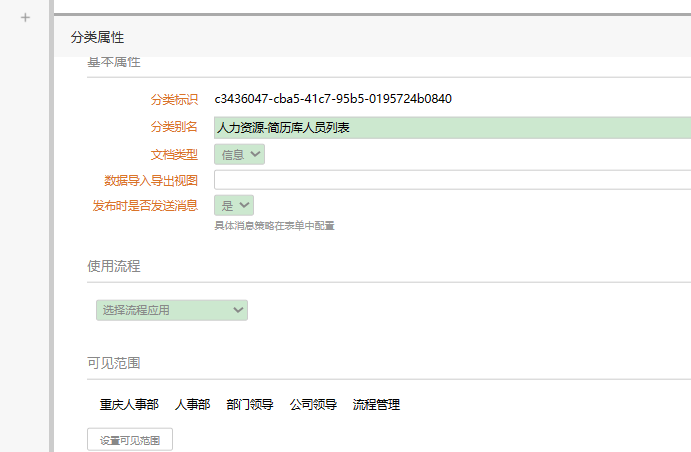
Task: Click the 人事部 visible range entry
Action: pyautogui.click(x=192, y=405)
